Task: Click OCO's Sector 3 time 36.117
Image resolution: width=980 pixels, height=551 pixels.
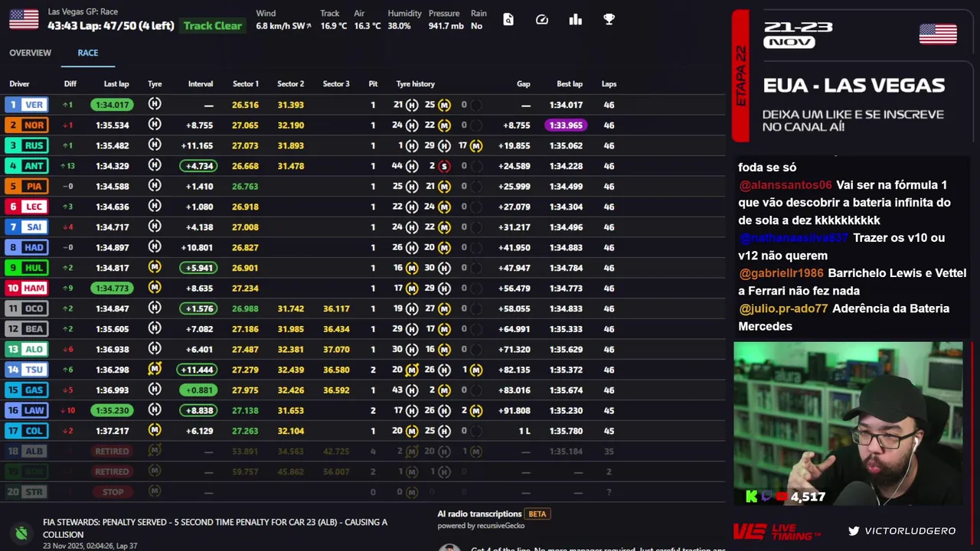Action: 336,308
